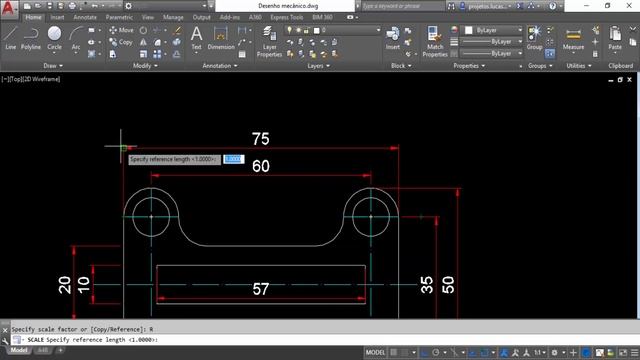Toggle hardware acceleration blue circle

[587, 352]
